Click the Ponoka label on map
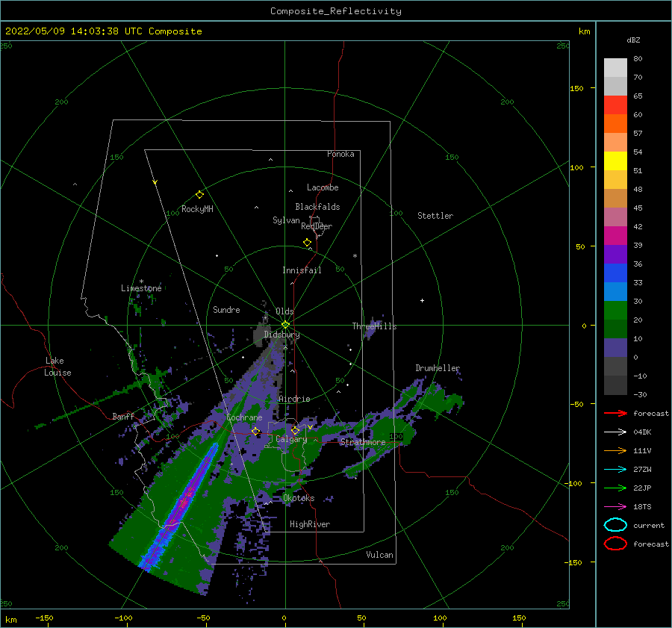Screen dimensions: 672x628 click(340, 154)
